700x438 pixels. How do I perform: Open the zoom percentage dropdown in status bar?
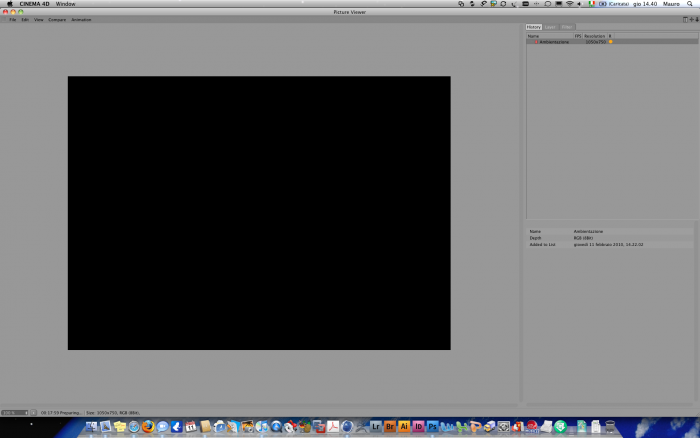(15, 413)
